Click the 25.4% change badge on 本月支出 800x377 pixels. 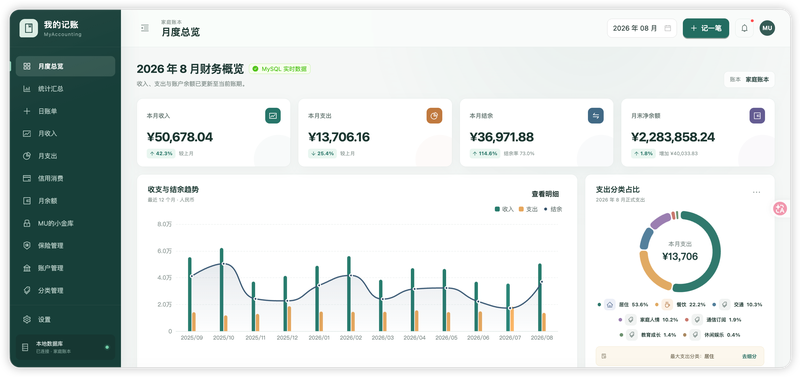click(322, 153)
